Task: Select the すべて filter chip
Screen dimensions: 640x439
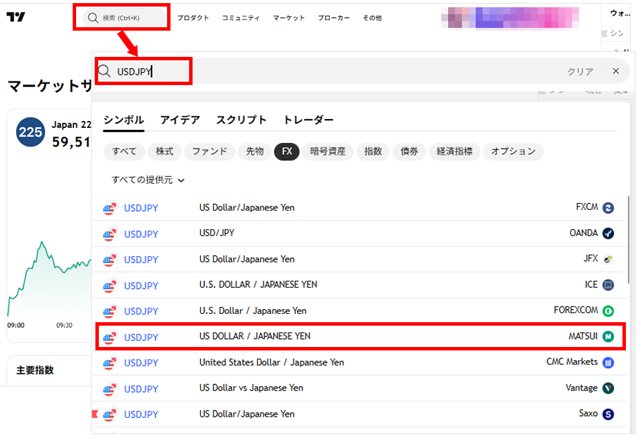Action: tap(124, 151)
